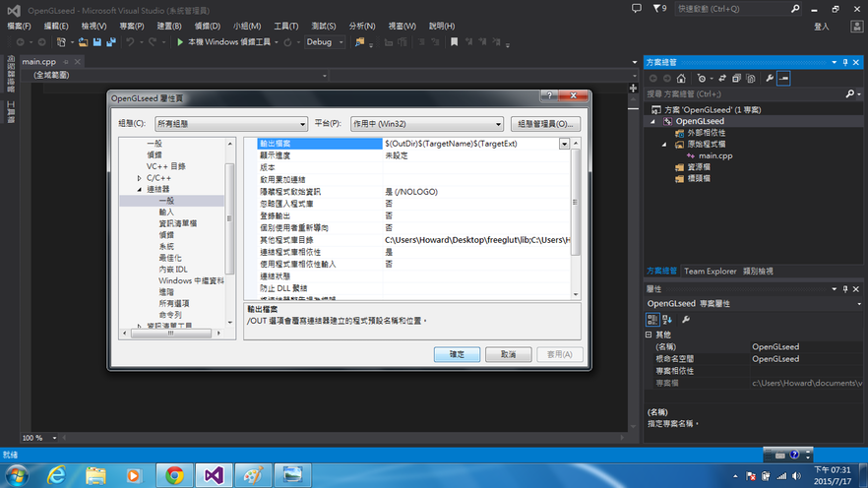
Task: Click the Save All toolbar icon
Action: (x=111, y=42)
